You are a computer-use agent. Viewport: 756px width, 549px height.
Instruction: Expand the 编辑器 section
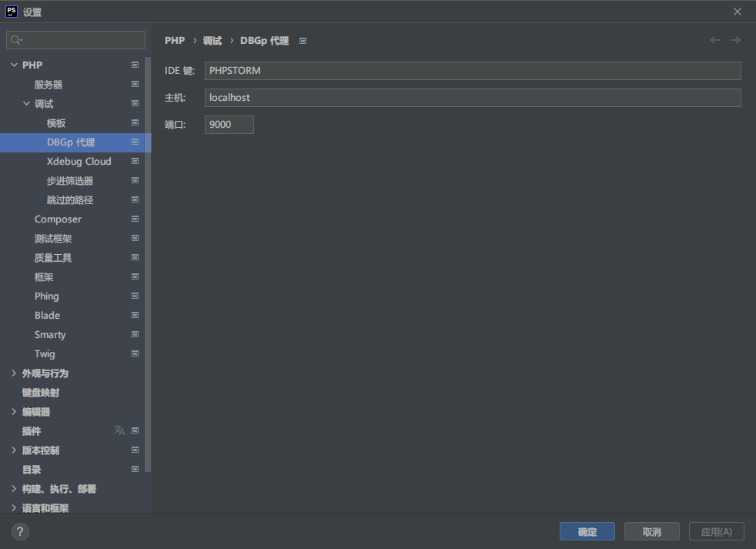[14, 411]
